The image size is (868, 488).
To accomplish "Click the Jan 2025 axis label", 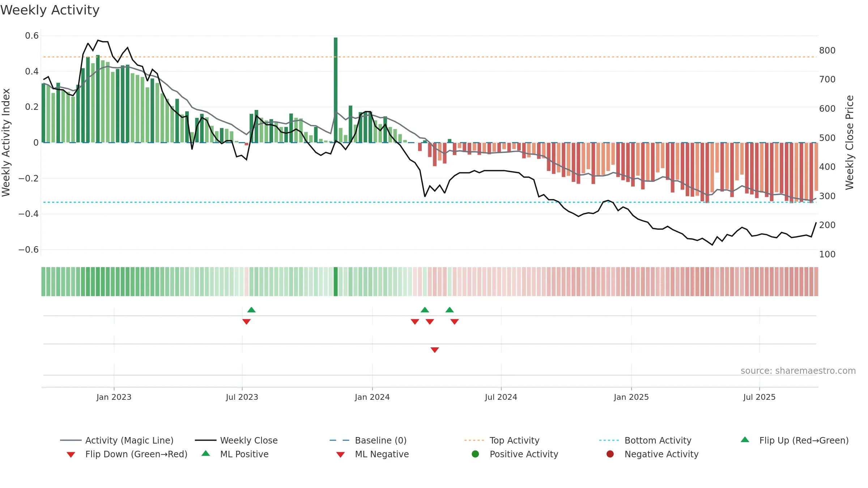I will (631, 397).
